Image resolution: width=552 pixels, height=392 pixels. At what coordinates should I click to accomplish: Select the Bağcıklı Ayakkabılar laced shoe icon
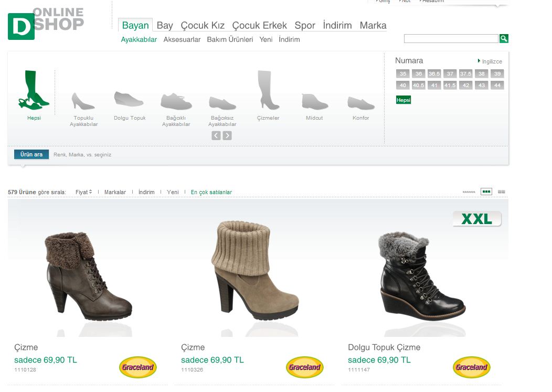coord(176,100)
